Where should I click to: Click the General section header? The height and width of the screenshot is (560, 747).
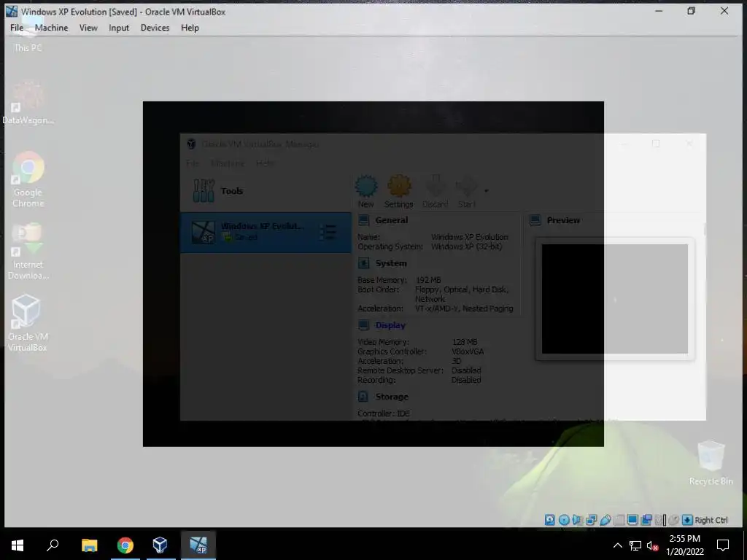tap(391, 220)
